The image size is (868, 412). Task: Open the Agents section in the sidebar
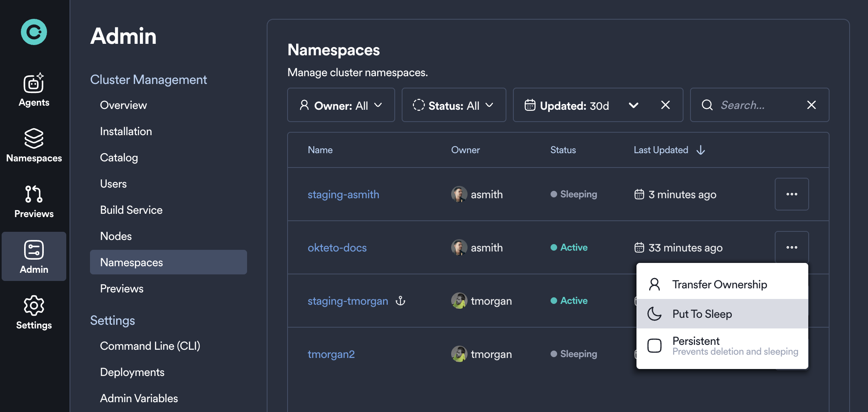tap(34, 89)
